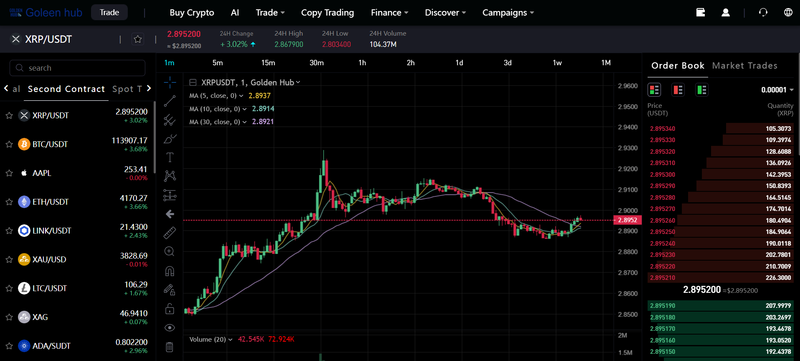Toggle stay in drawing mode pencil-lock

click(x=170, y=290)
